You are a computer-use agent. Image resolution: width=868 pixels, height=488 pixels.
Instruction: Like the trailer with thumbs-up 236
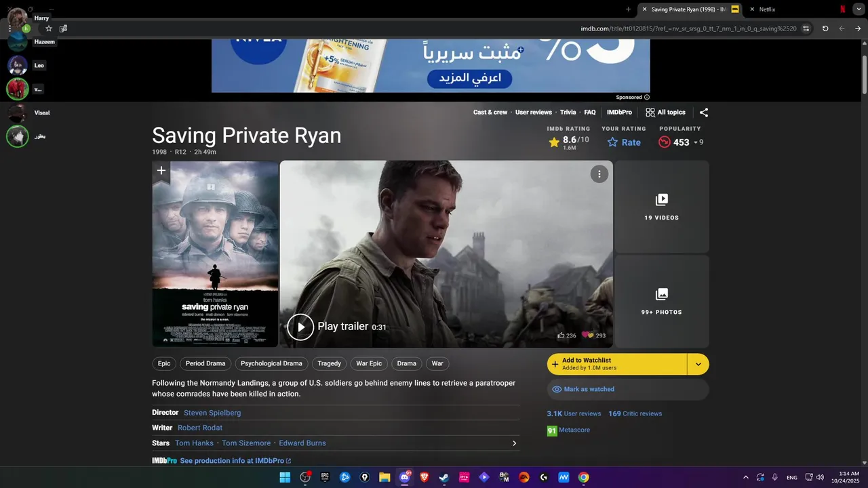coord(566,335)
